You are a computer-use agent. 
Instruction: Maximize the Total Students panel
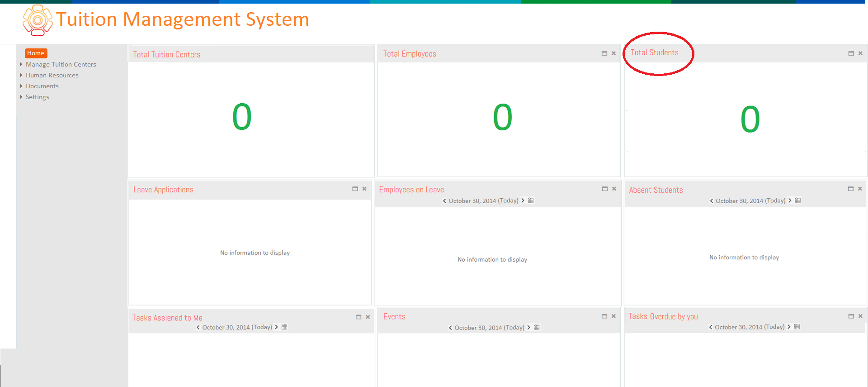click(851, 53)
